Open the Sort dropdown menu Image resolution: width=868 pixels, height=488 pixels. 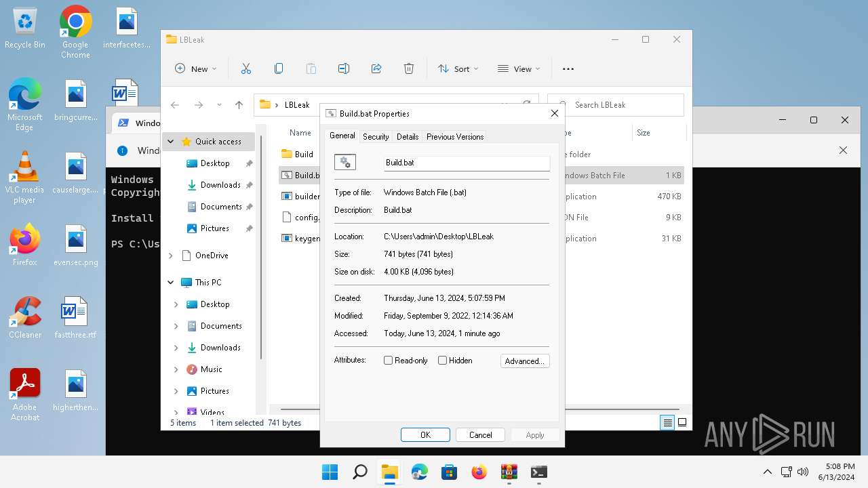pos(458,68)
